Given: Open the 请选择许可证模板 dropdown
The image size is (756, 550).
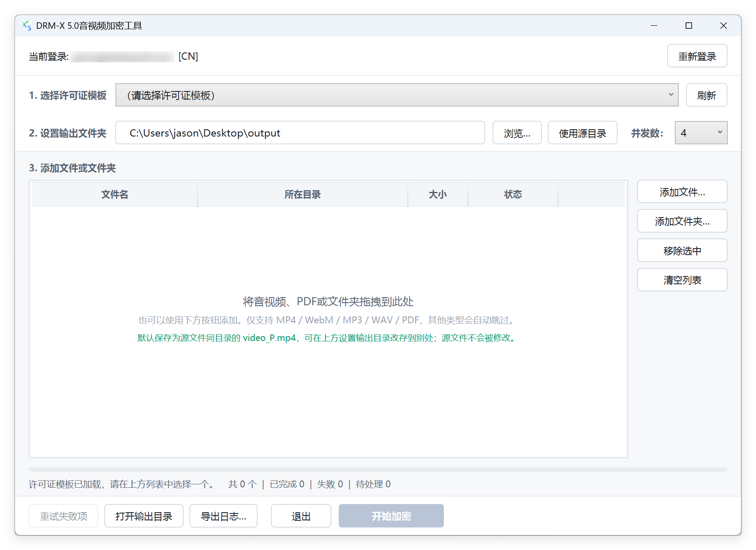Looking at the screenshot, I should coord(397,95).
